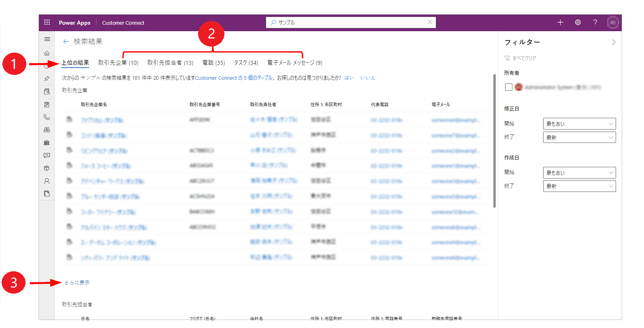Click the 取引先担当者 section heading

coord(77,305)
